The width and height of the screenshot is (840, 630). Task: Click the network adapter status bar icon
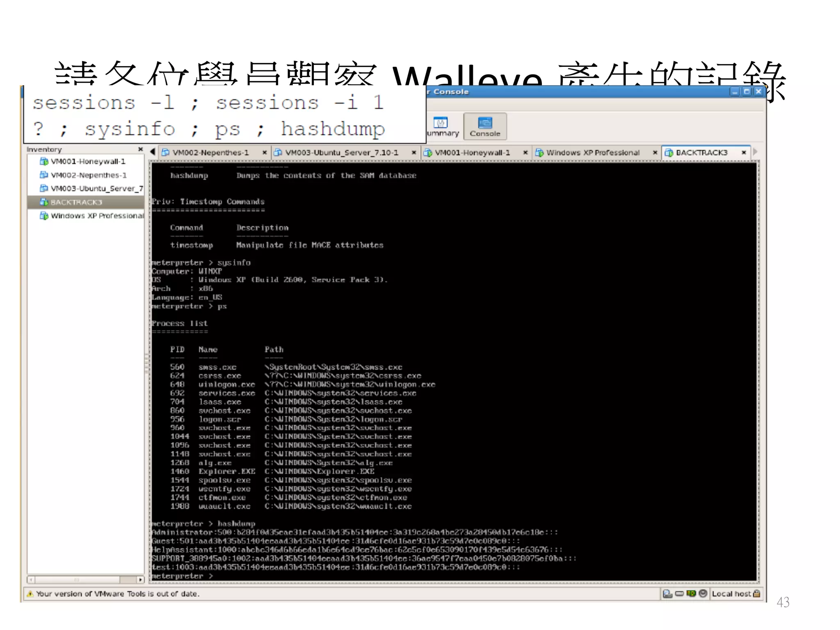[691, 593]
